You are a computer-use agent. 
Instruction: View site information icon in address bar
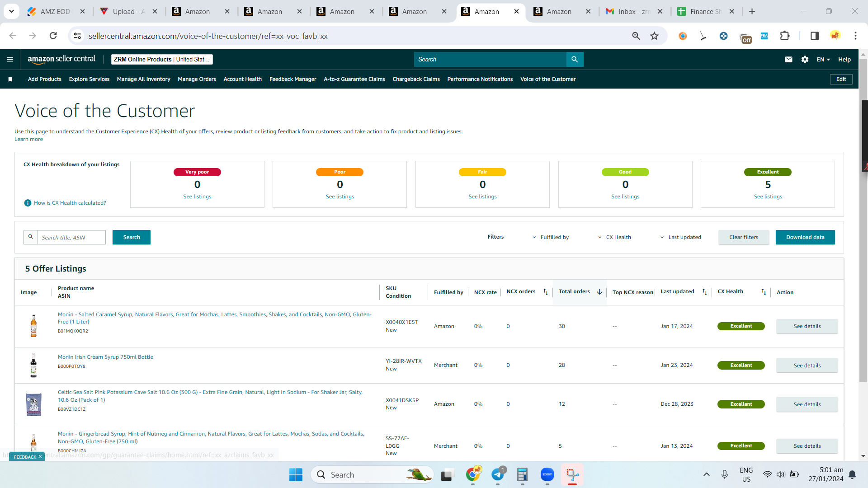[78, 36]
